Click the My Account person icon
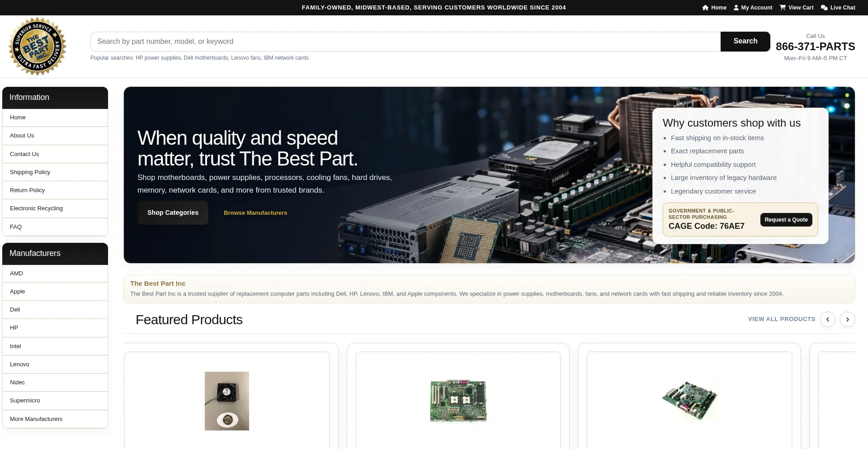Viewport: 868px width, 449px height. [x=736, y=8]
